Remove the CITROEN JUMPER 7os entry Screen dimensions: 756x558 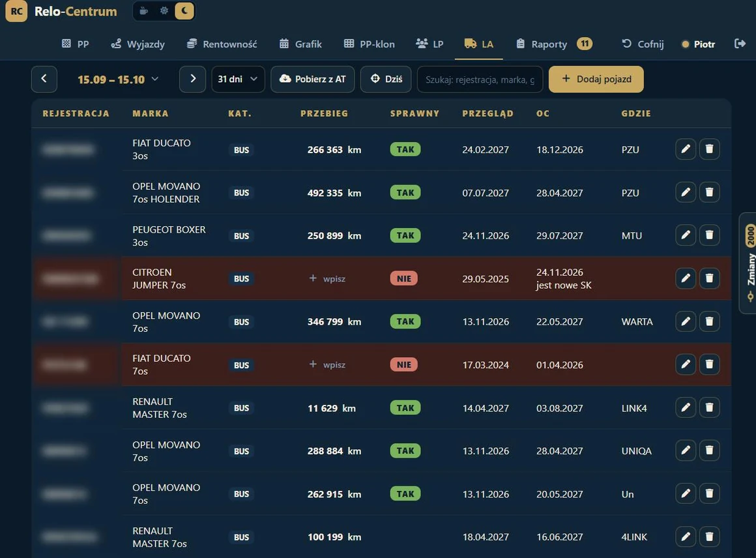point(709,278)
